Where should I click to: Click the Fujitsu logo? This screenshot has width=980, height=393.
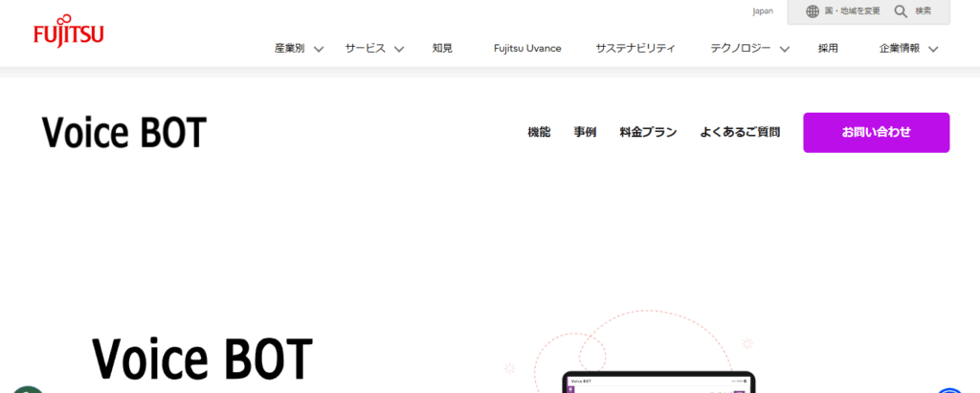coord(69,31)
